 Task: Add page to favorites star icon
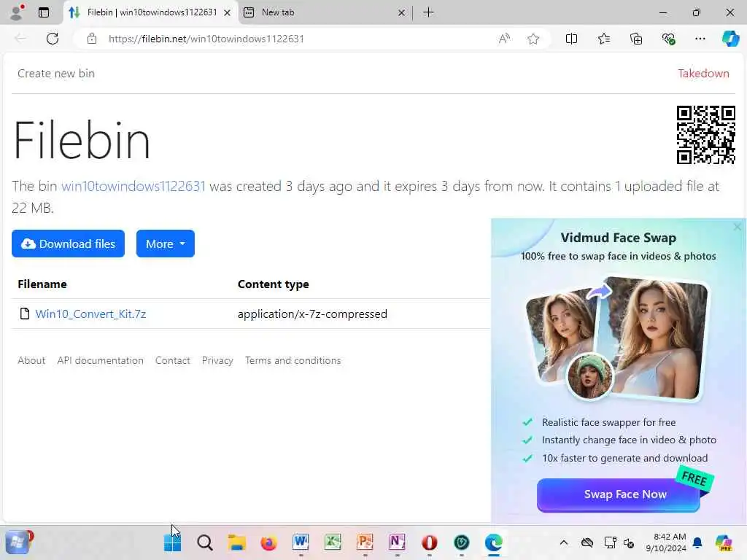(x=533, y=39)
